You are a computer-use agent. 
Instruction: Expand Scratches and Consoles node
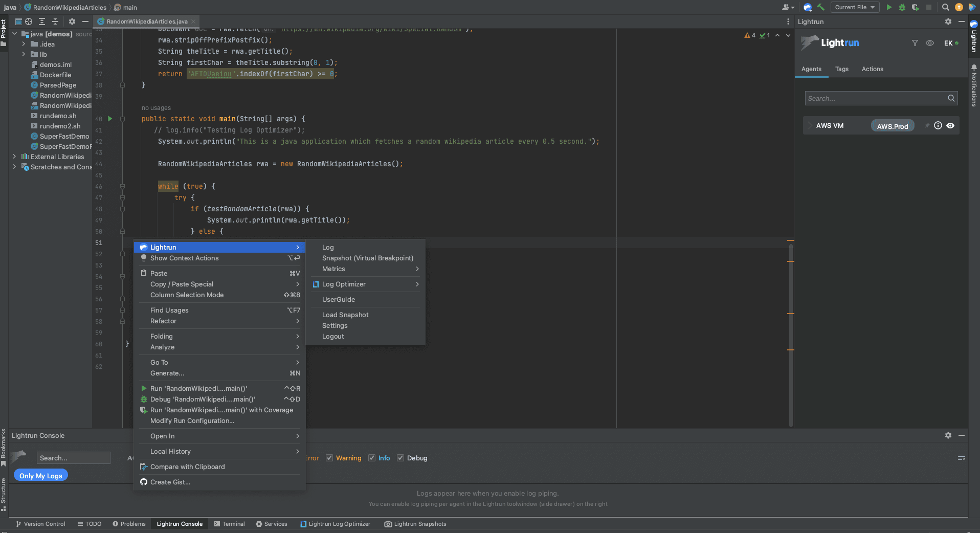pos(14,167)
